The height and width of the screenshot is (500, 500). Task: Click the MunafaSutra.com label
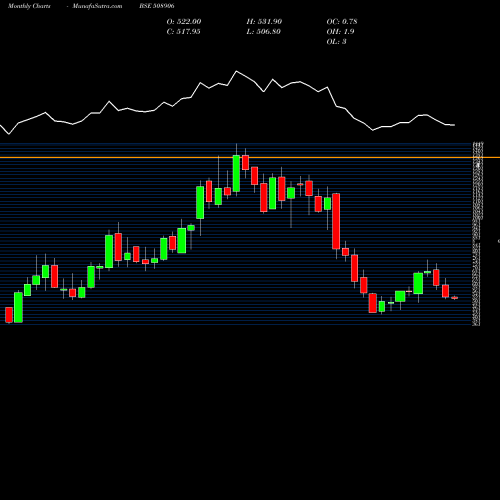pos(97,6)
